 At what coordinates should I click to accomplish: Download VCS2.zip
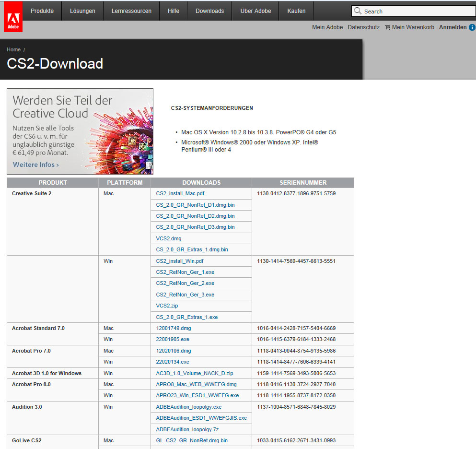pos(167,306)
